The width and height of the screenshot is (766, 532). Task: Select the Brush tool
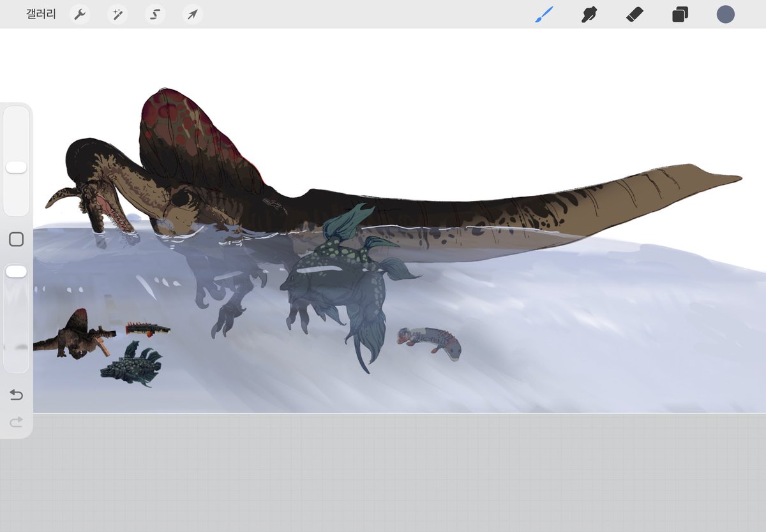543,14
